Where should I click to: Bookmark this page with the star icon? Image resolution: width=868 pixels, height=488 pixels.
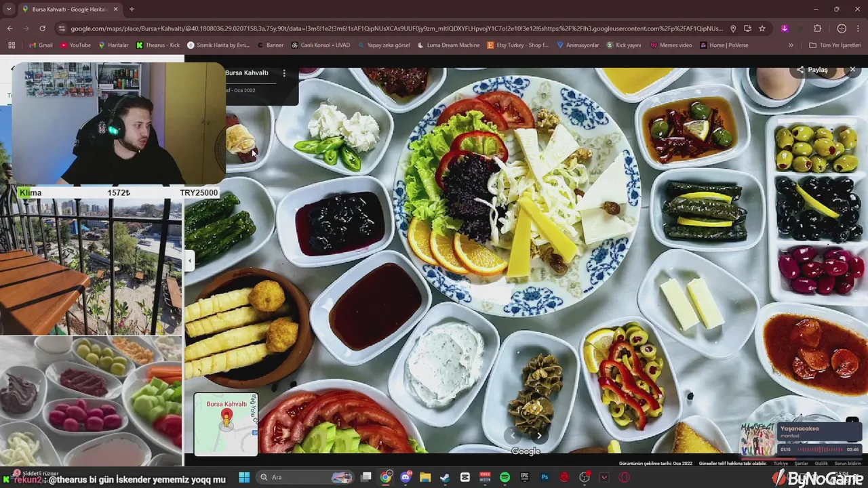pyautogui.click(x=762, y=28)
